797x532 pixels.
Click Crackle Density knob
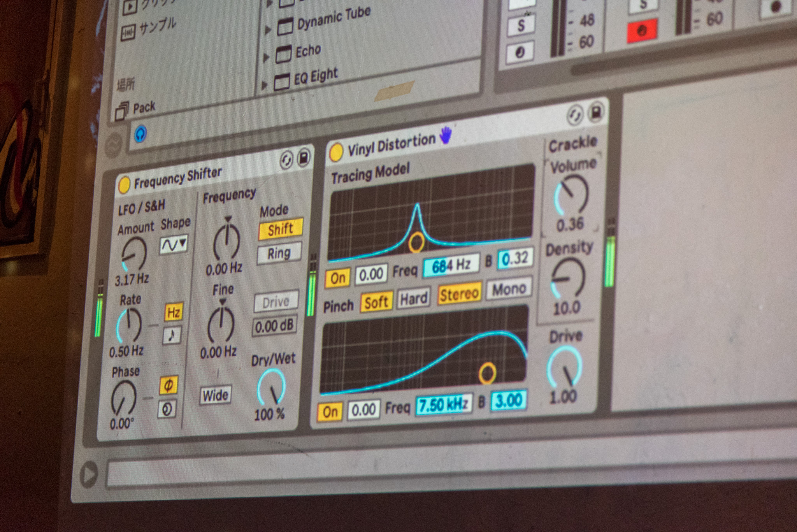coord(568,279)
